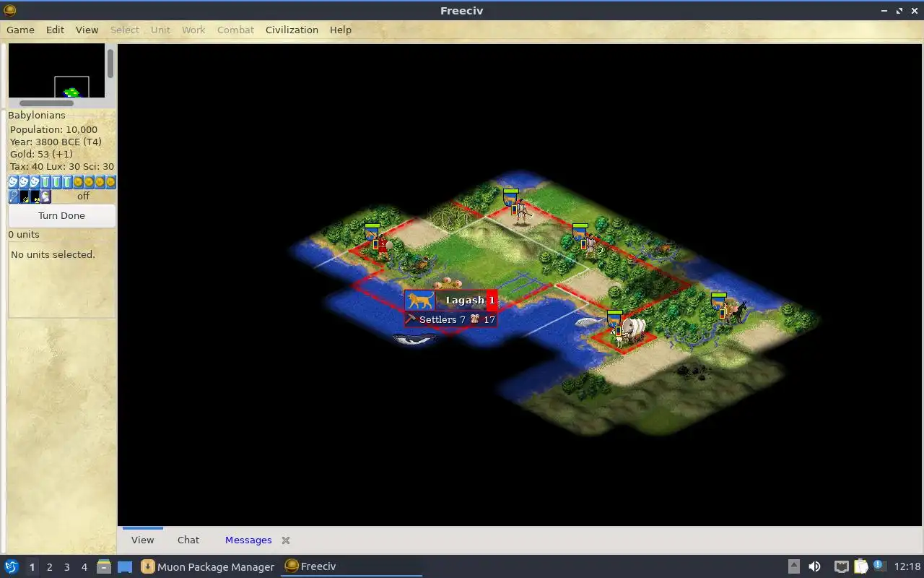Click the show desktop icon in the taskbar
Screen dimensions: 924x578
click(125, 566)
